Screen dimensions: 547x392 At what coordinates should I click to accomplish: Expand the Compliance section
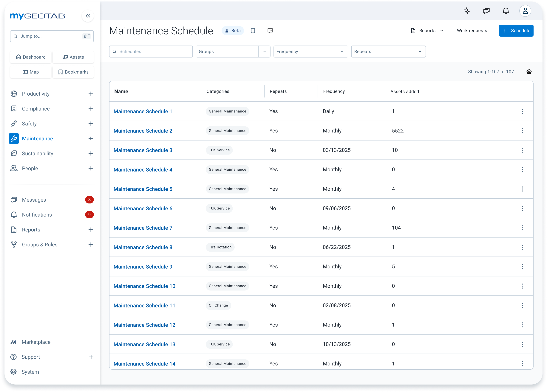point(91,109)
